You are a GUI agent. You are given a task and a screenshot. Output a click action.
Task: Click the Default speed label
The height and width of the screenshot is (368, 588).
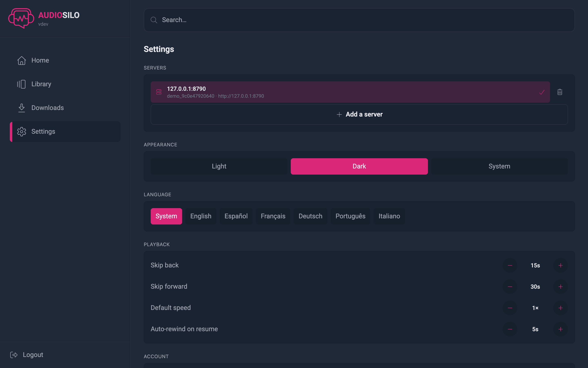(170, 308)
